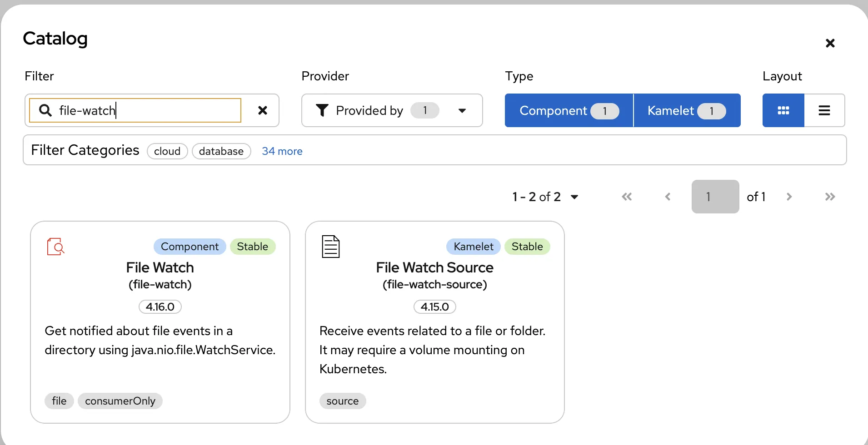Jump to the last results page

[x=830, y=197]
